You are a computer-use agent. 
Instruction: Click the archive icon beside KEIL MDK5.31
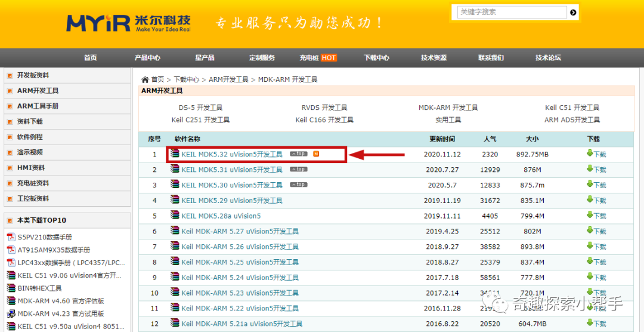175,169
